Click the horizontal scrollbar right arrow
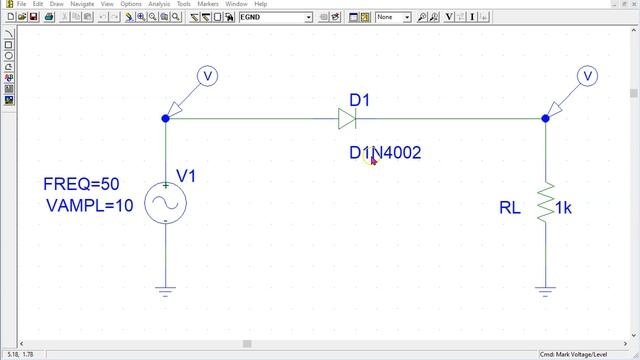This screenshot has width=640, height=360. pos(625,344)
